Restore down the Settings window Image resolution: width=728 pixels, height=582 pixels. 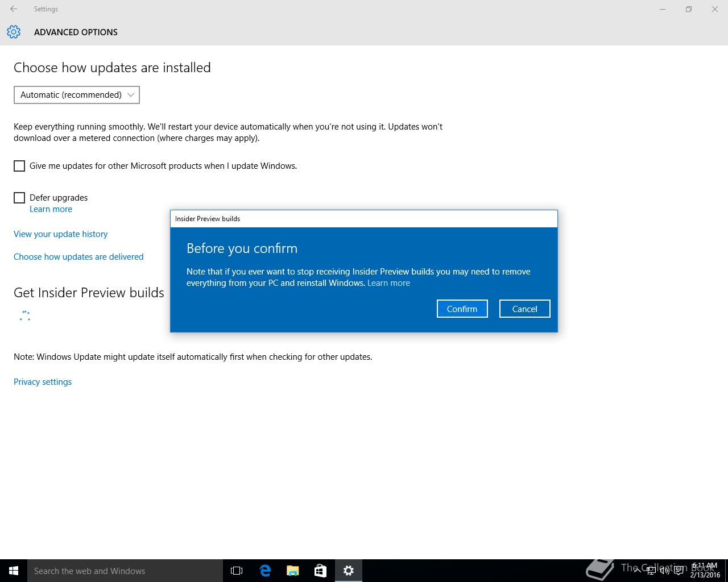[x=689, y=9]
